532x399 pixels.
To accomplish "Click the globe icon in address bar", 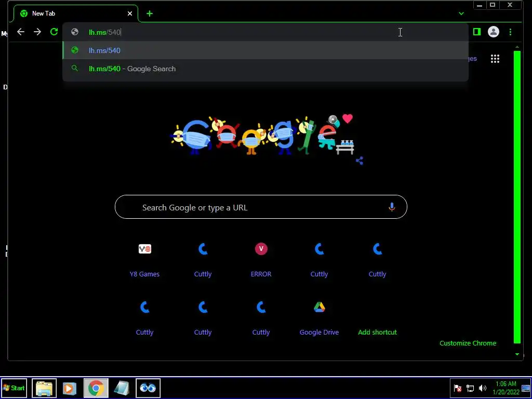I will (75, 32).
